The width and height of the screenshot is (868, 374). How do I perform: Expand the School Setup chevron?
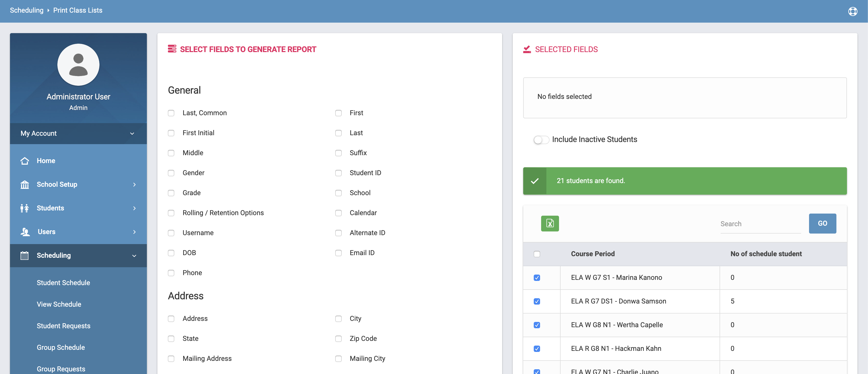pos(134,184)
